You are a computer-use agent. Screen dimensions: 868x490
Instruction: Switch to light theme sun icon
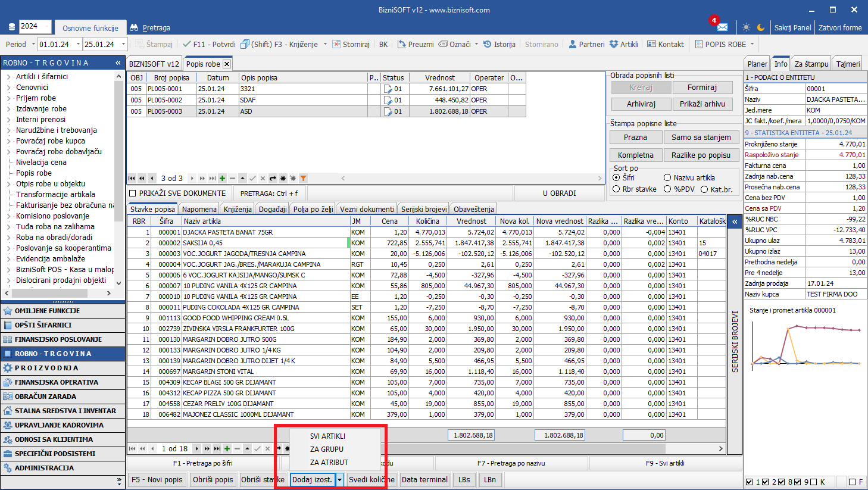746,27
